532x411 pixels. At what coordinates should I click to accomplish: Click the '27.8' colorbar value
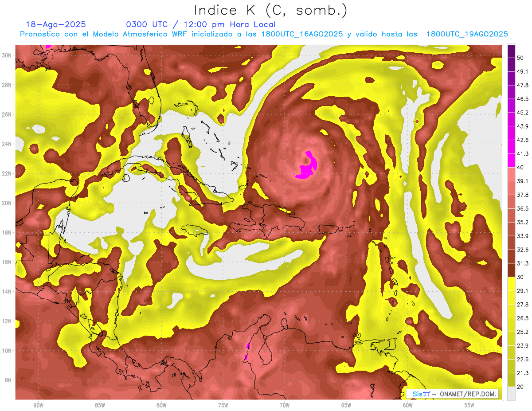tap(523, 305)
